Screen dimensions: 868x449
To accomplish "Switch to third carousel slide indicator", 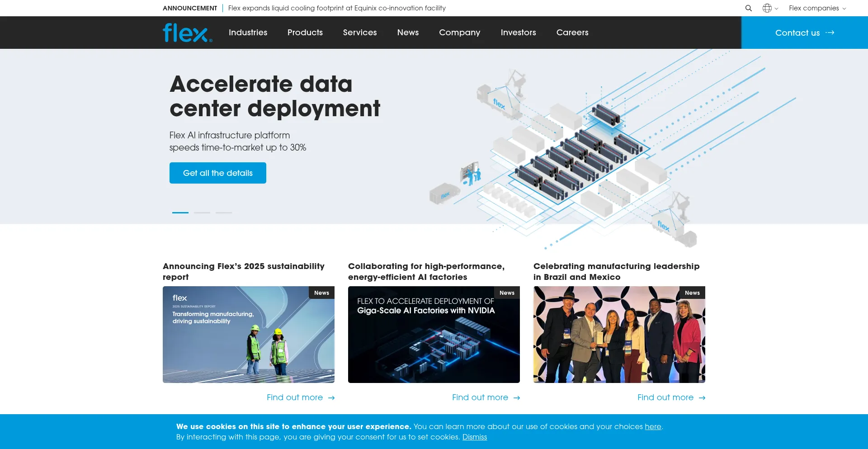I will click(x=224, y=213).
